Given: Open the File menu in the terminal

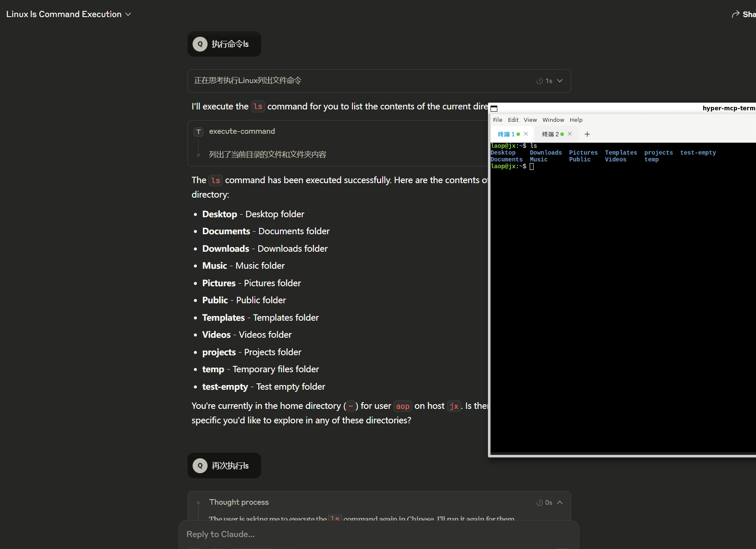Looking at the screenshot, I should 497,120.
